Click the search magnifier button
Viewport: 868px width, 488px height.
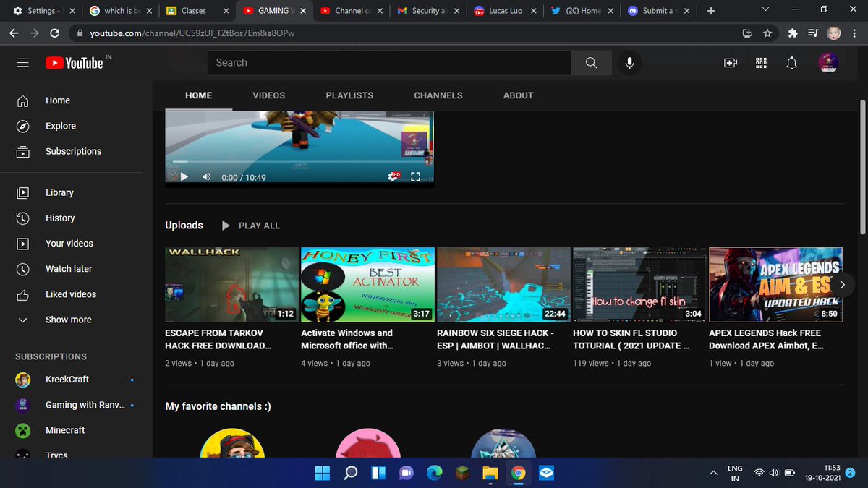(592, 63)
